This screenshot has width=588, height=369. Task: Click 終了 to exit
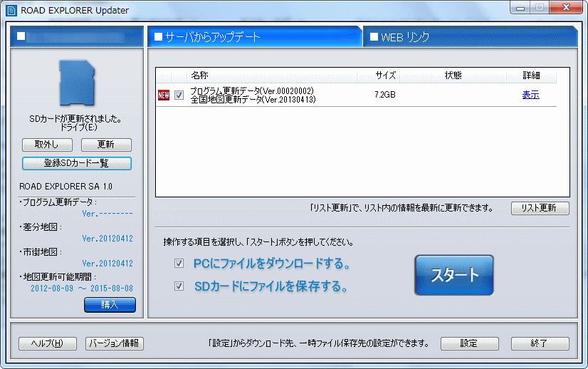pos(540,343)
